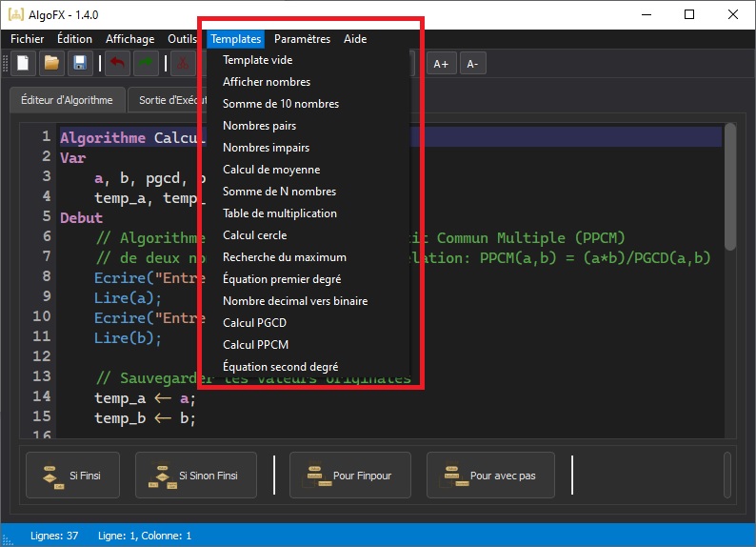Viewport: 756px width, 547px height.
Task: Open the Fichier menu
Action: [27, 39]
